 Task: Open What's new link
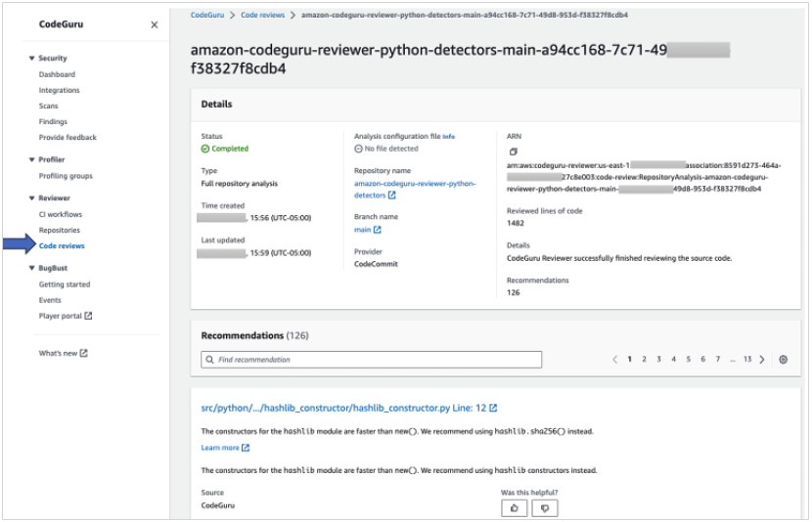[x=58, y=353]
